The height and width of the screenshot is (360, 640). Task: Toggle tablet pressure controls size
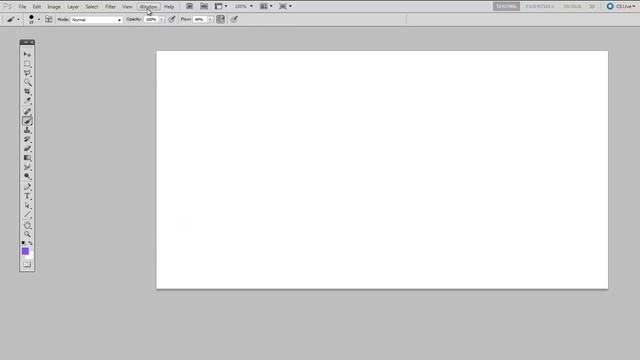pos(234,19)
